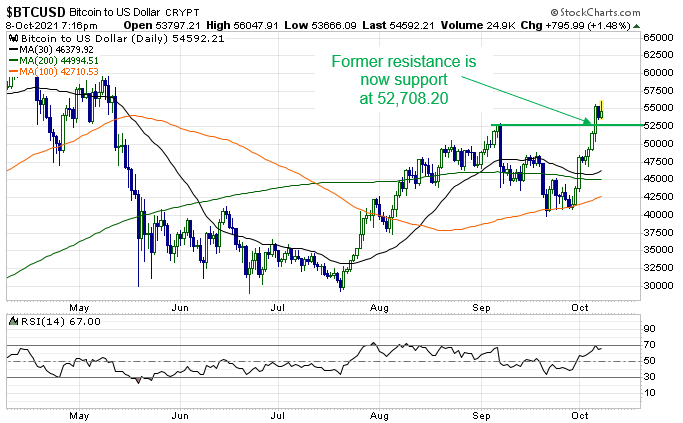Click the $BTCUSD ticker symbol
The width and height of the screenshot is (683, 423).
coord(36,12)
